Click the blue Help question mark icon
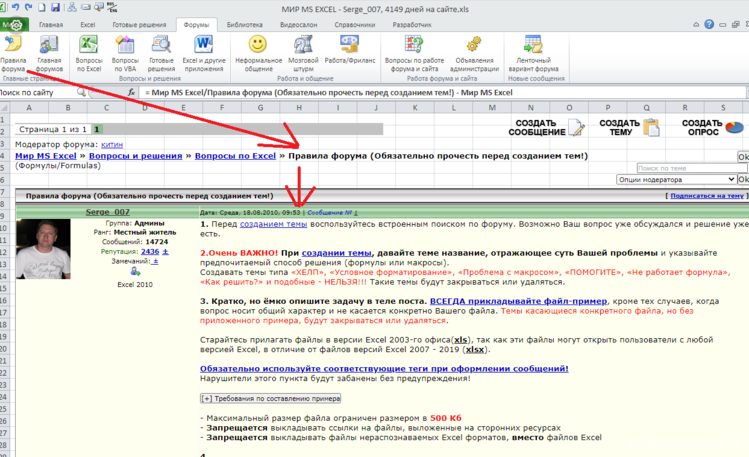The height and width of the screenshot is (457, 749). point(709,24)
